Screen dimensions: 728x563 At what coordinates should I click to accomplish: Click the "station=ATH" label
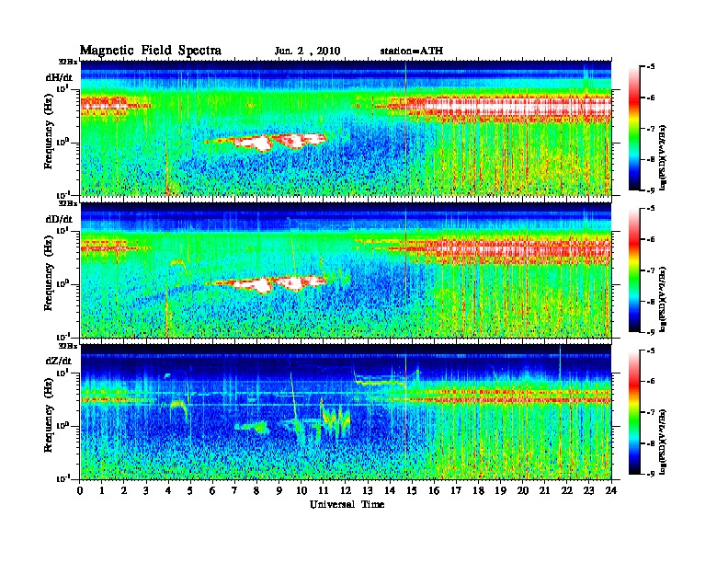click(x=412, y=51)
